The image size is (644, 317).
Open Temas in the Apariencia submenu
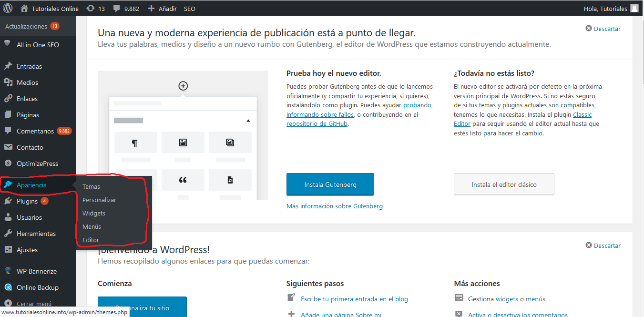point(91,186)
